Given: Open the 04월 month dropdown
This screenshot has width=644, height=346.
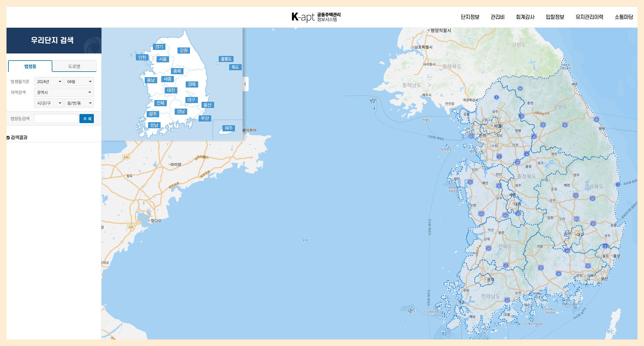Looking at the screenshot, I should pos(79,81).
